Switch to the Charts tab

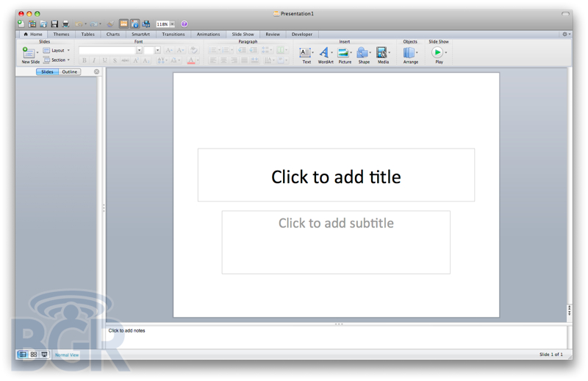pyautogui.click(x=113, y=34)
